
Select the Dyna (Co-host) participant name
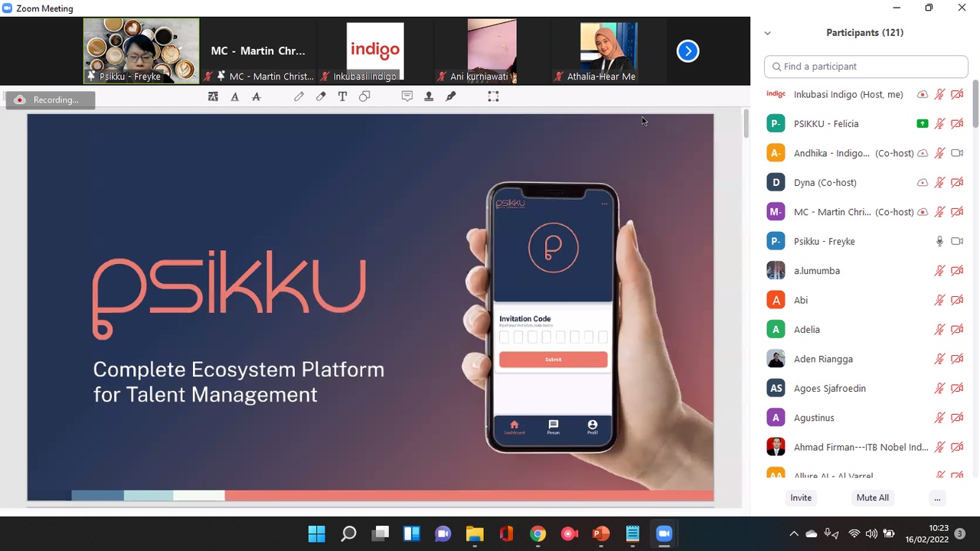825,183
